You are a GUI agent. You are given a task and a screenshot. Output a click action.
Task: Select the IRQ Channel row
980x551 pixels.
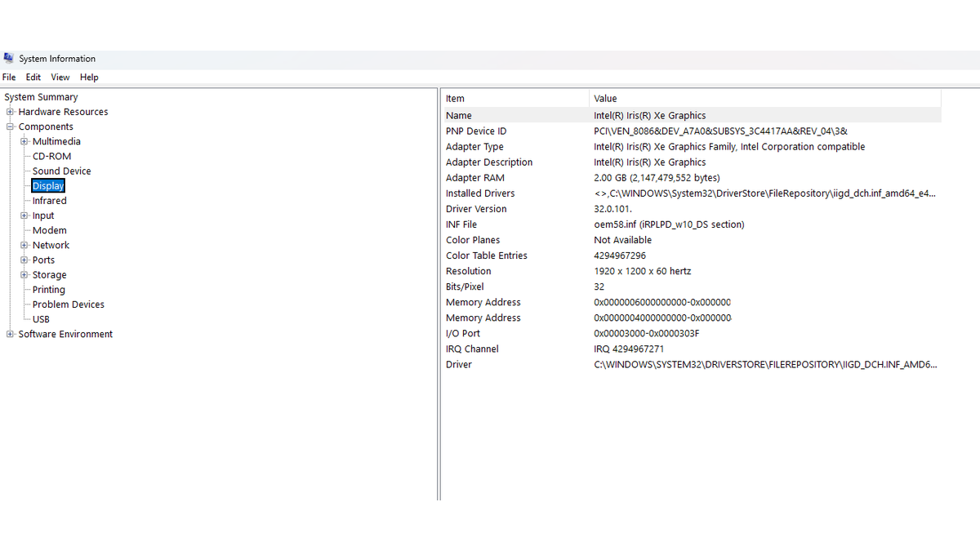pyautogui.click(x=692, y=349)
